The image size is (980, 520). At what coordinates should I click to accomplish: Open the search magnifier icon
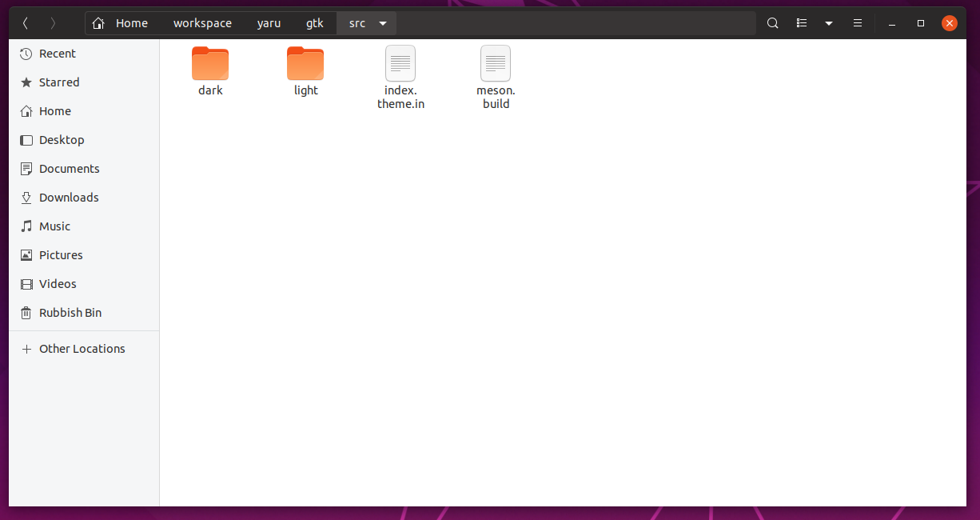click(773, 23)
